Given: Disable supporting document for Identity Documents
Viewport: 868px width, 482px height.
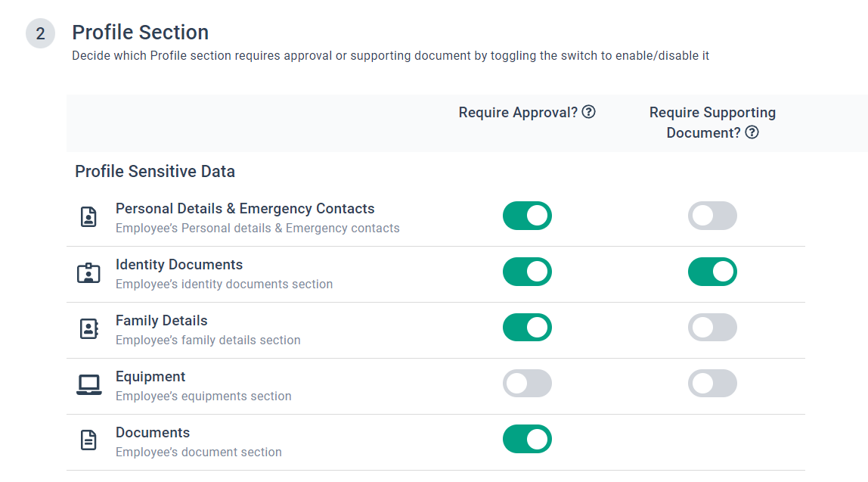Looking at the screenshot, I should pos(712,272).
